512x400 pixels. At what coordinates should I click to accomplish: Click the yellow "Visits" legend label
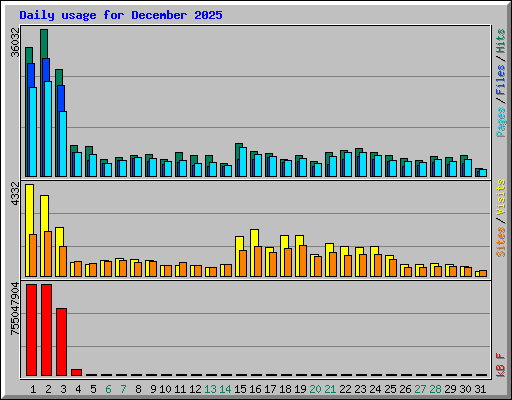500,197
